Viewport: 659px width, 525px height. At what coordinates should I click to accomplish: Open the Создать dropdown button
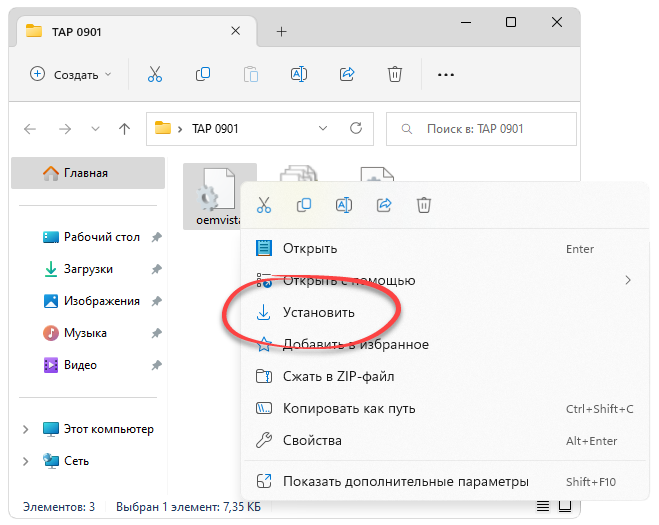pos(71,74)
